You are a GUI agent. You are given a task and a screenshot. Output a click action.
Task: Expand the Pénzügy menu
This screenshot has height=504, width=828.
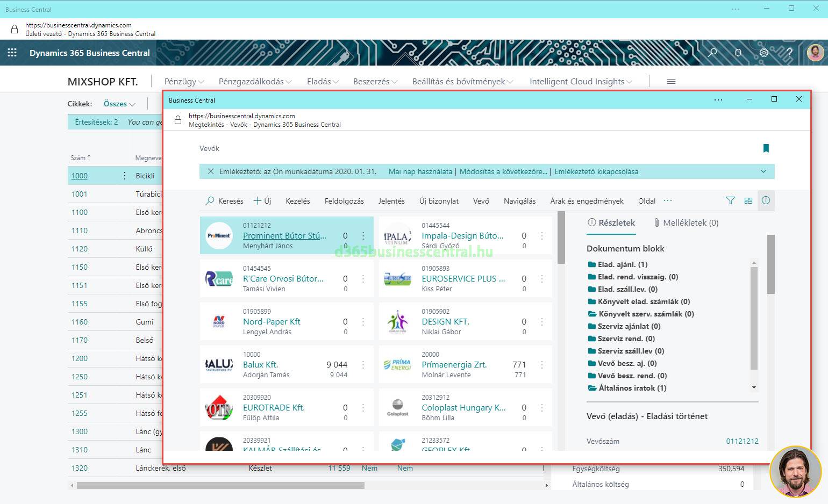tap(184, 82)
